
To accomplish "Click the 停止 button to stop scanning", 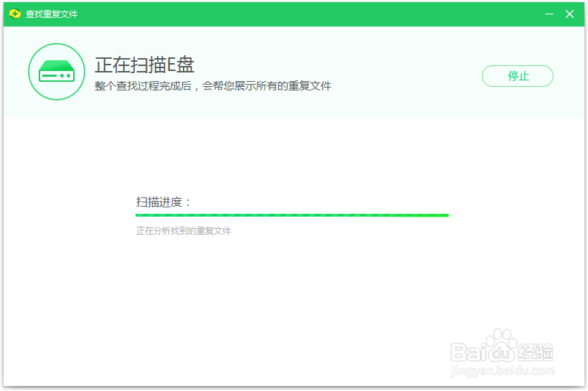I will click(517, 76).
